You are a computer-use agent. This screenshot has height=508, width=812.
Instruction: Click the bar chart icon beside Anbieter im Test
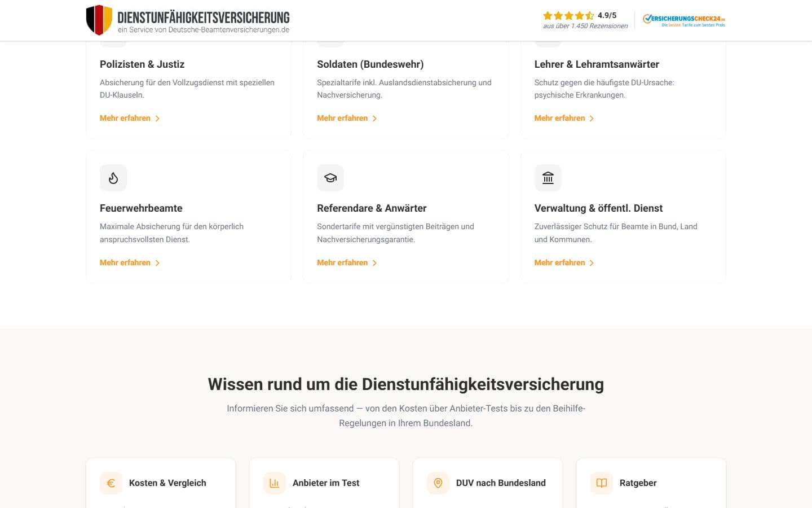point(275,483)
